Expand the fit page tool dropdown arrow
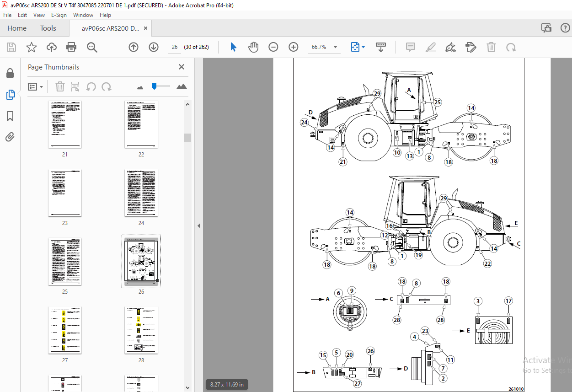 (364, 47)
